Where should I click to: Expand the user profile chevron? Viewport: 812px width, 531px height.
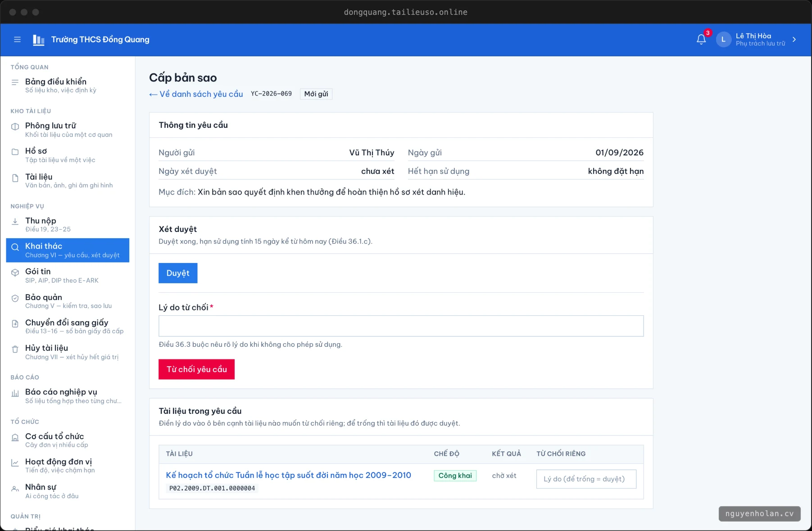(x=794, y=40)
